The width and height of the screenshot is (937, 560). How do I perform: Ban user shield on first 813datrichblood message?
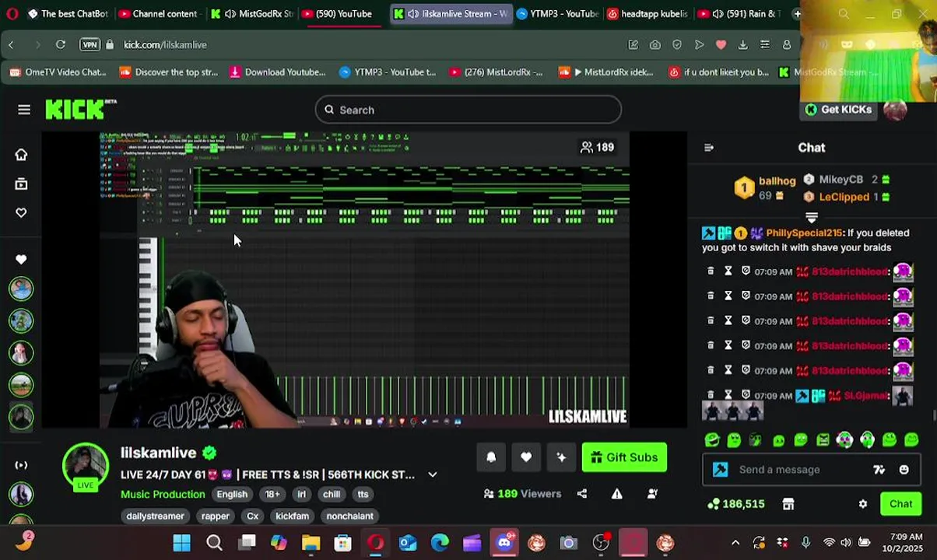[x=746, y=271]
